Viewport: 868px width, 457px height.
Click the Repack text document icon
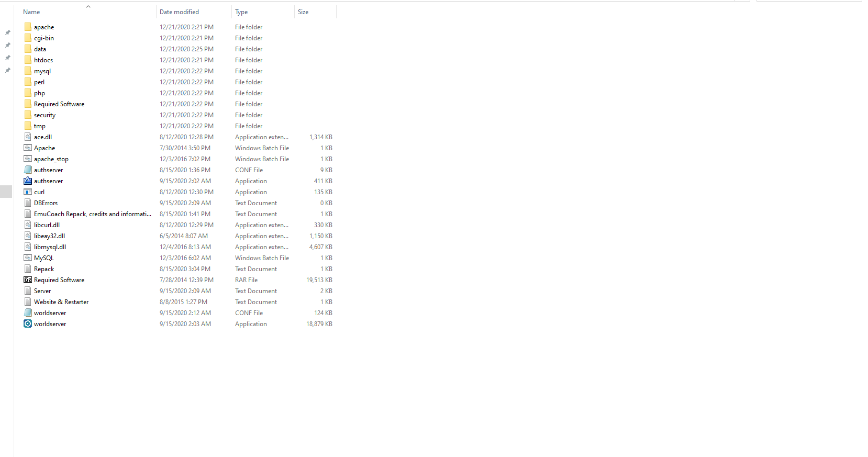click(28, 269)
